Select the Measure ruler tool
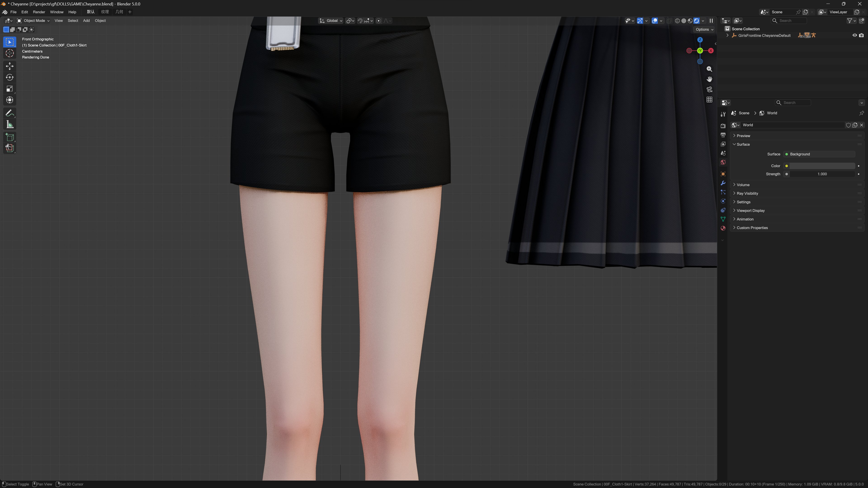 pyautogui.click(x=9, y=125)
